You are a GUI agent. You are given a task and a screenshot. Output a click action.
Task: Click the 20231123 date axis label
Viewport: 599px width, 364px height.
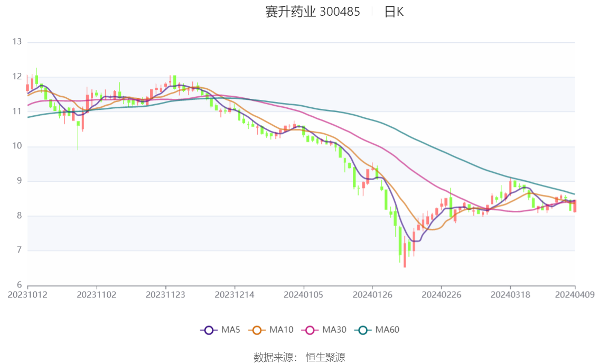coord(165,295)
